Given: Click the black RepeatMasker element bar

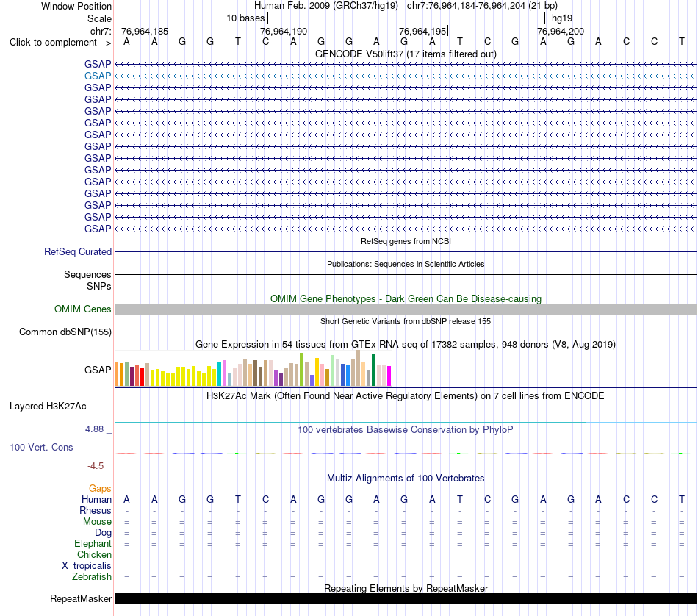Looking at the screenshot, I should pyautogui.click(x=406, y=598).
